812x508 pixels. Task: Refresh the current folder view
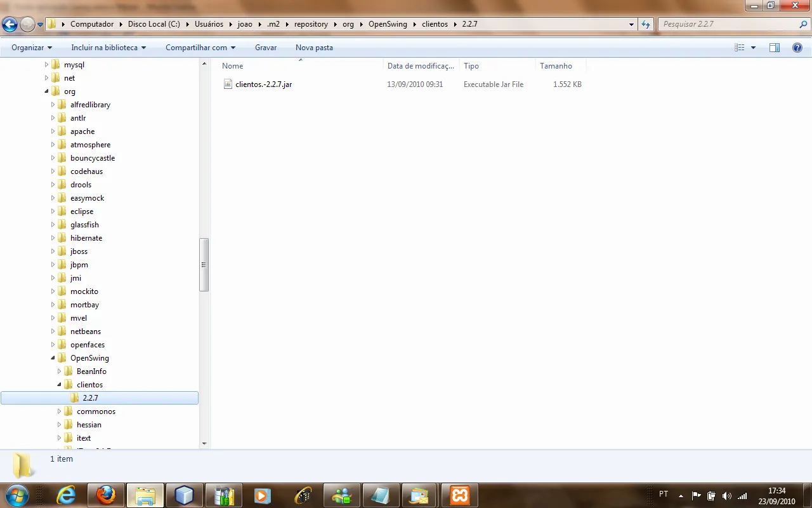[x=646, y=24]
